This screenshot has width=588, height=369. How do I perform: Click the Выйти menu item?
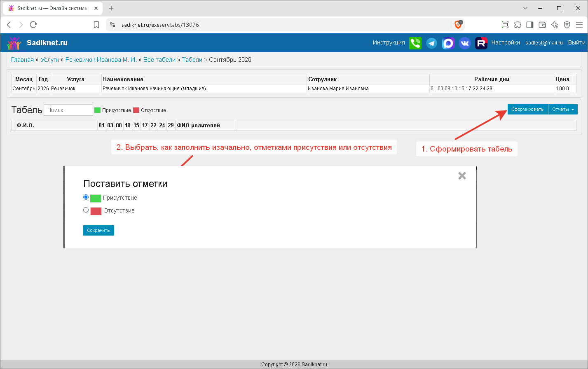[x=576, y=42]
